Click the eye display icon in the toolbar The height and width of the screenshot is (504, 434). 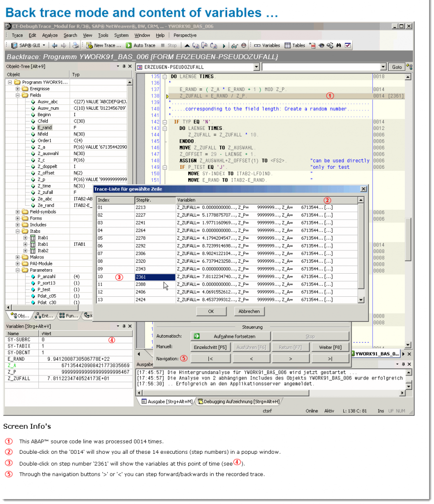point(322,45)
